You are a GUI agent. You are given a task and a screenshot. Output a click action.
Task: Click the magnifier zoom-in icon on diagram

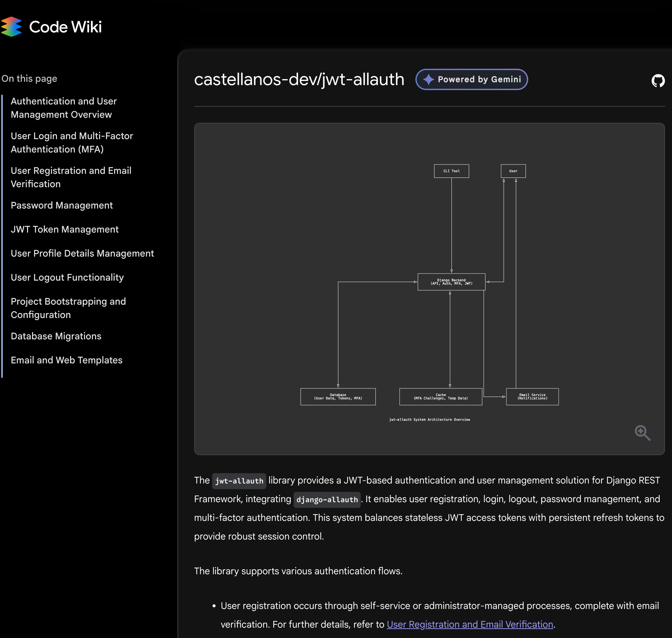pos(642,432)
